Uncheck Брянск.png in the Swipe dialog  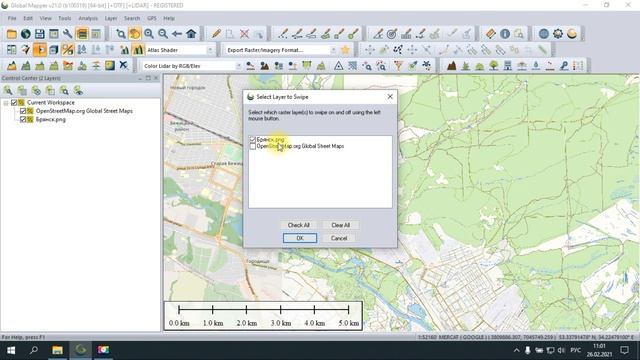coord(253,140)
